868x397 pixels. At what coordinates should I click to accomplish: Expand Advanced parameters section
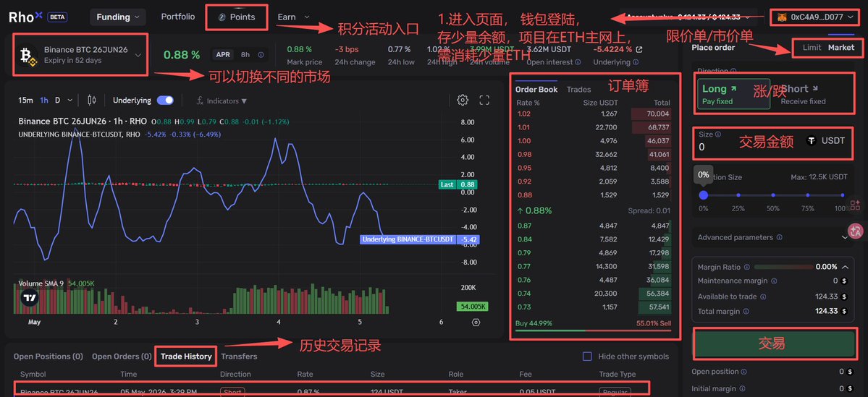coord(845,237)
